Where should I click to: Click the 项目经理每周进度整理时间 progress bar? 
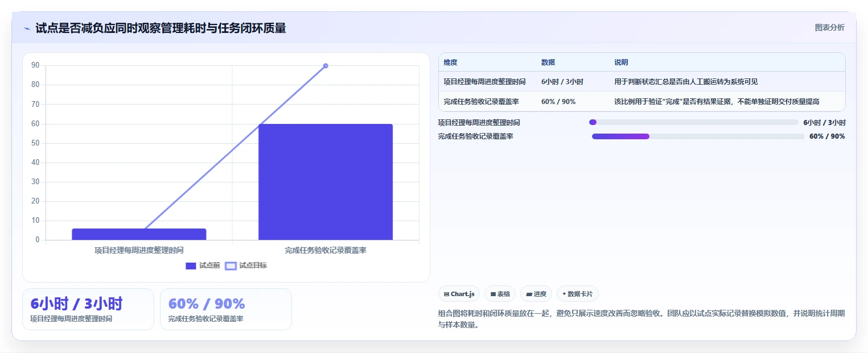pyautogui.click(x=694, y=122)
